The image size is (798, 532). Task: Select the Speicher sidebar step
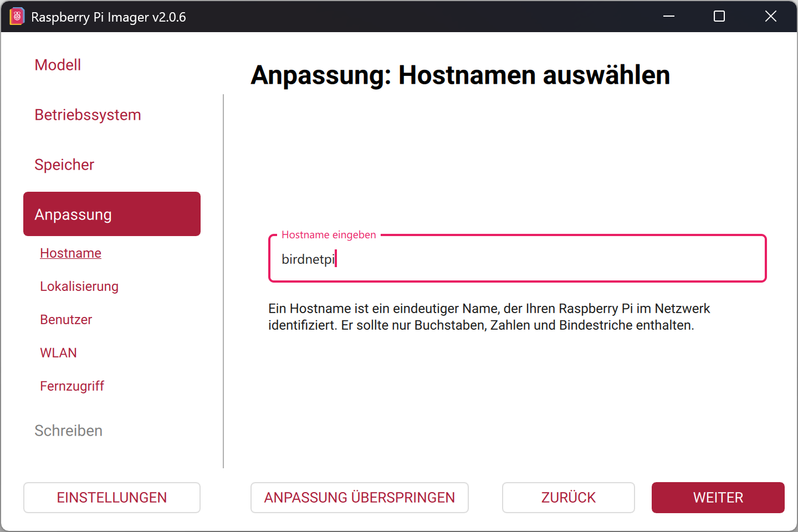click(64, 165)
